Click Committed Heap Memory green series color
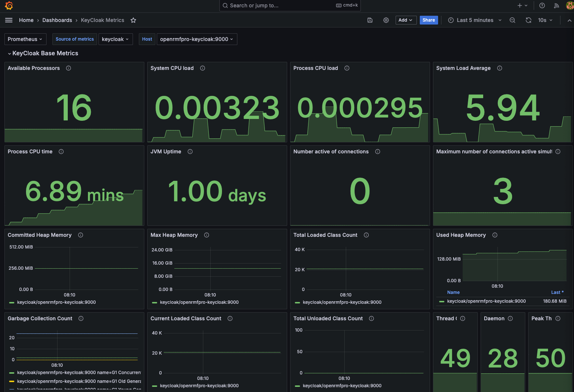574x392 pixels. 12,302
